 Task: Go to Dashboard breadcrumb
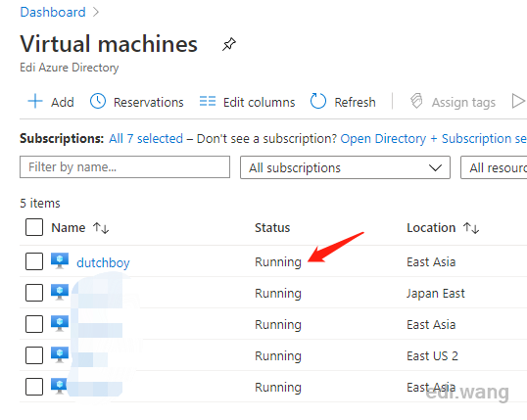click(53, 12)
